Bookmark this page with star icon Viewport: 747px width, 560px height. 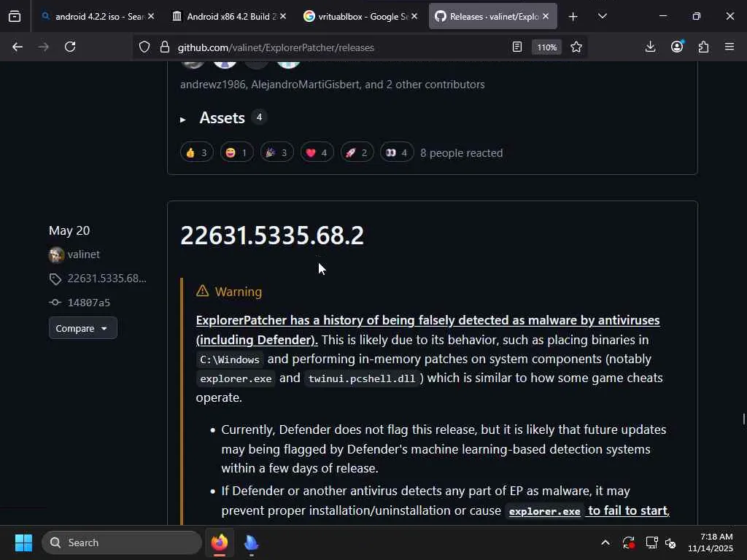coord(576,47)
